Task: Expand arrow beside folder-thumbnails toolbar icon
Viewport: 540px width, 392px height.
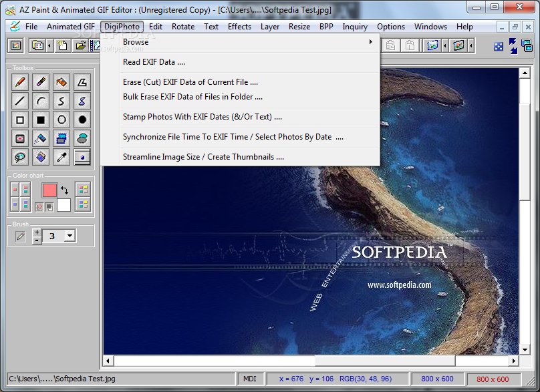Action: click(x=49, y=45)
